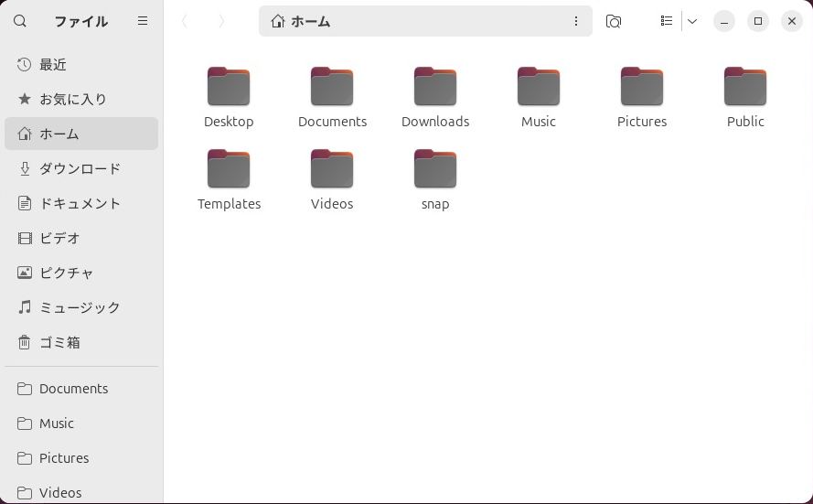Select the Templates folder icon
Image resolution: width=813 pixels, height=504 pixels.
point(229,170)
